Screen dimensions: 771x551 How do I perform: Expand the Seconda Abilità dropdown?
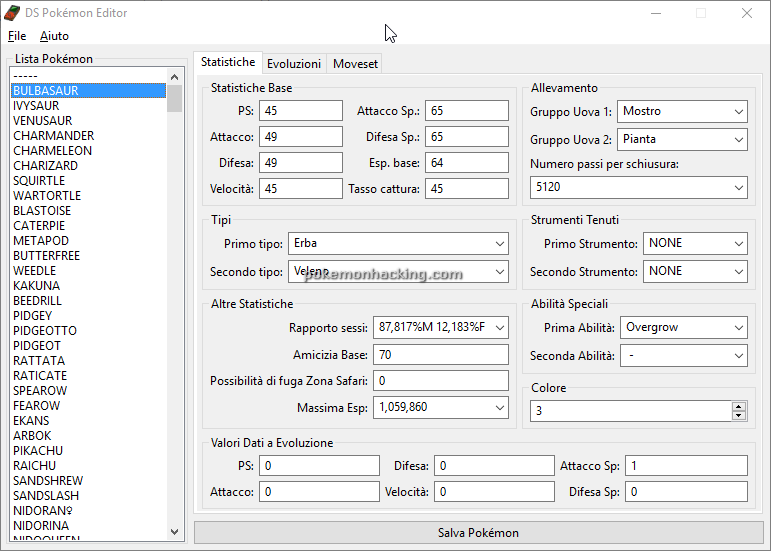684,356
